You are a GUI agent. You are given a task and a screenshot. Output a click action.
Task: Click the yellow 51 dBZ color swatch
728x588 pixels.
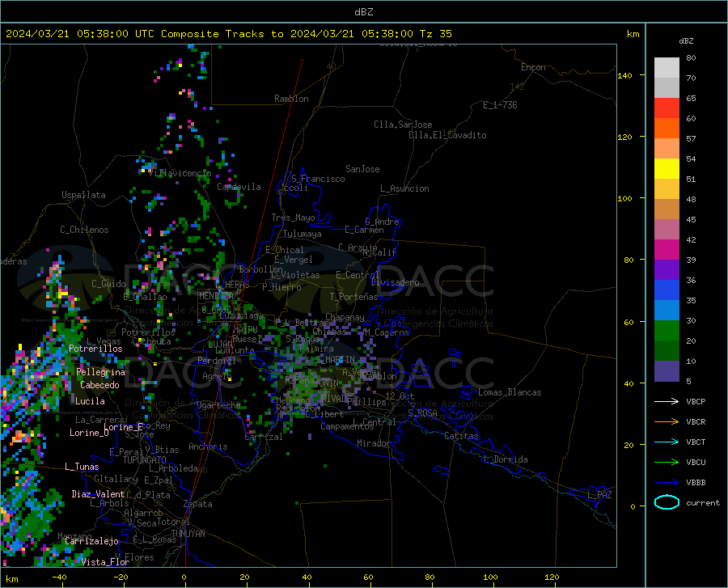[x=667, y=169]
